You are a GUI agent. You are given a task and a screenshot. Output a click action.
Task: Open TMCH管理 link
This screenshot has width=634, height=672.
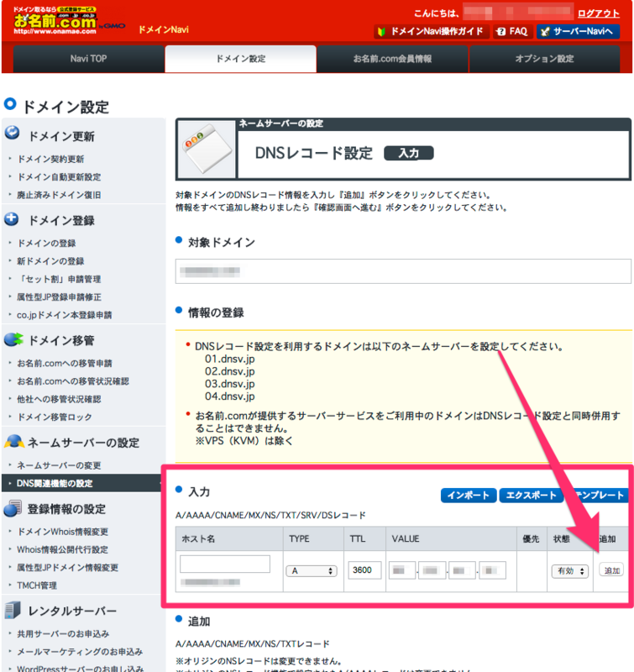[x=37, y=585]
